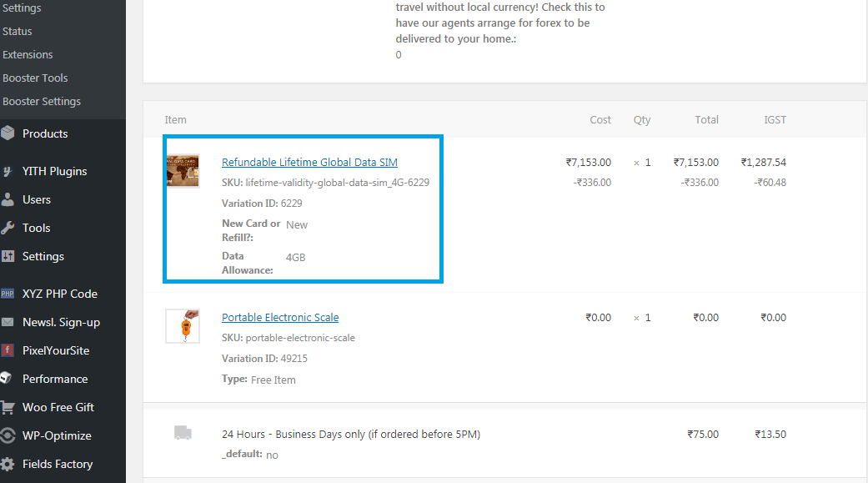Viewport: 868px width, 483px height.
Task: Open the Status submenu item
Action: (x=18, y=31)
